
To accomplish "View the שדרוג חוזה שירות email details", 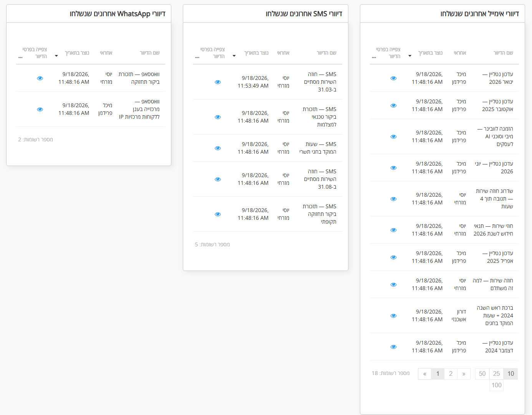I will [393, 199].
